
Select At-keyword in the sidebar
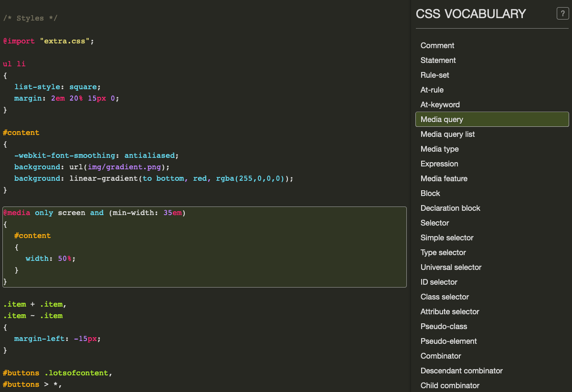pyautogui.click(x=440, y=105)
